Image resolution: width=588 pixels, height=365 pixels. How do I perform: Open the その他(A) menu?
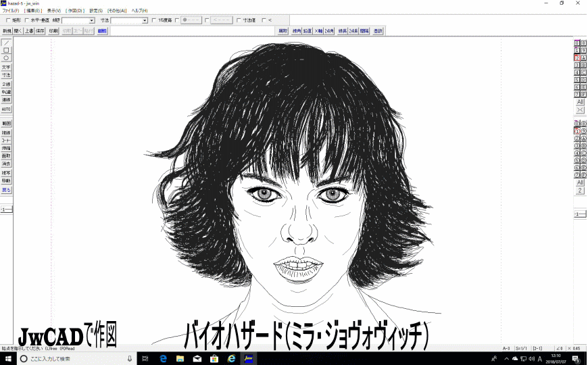(x=117, y=11)
